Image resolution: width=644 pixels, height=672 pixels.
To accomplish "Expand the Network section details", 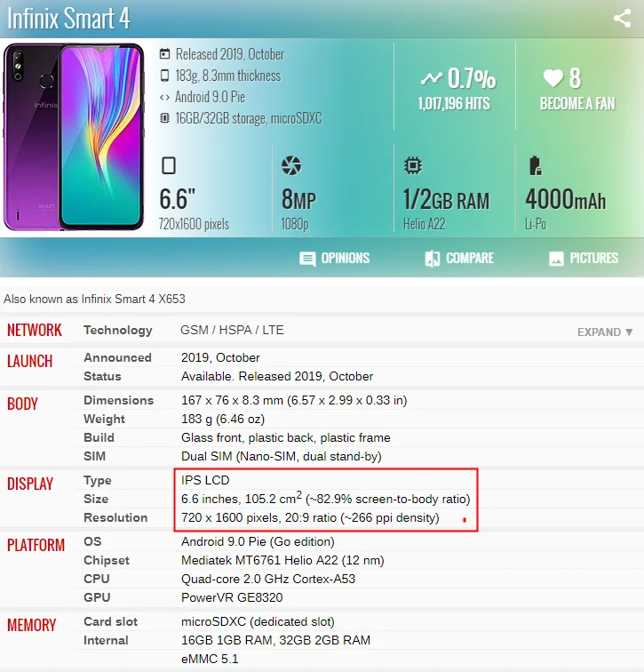I will (605, 332).
